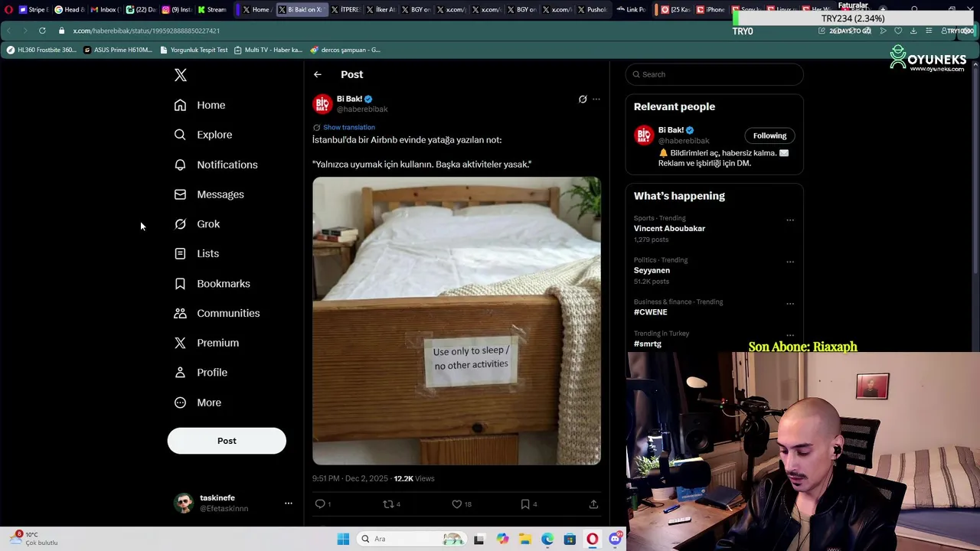
Task: Click the x.com address bar URL
Action: click(146, 31)
